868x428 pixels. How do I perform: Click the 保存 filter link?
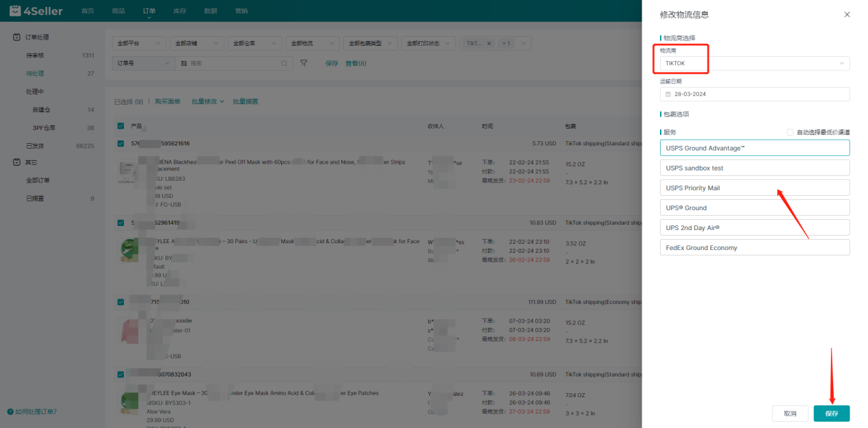coord(332,63)
